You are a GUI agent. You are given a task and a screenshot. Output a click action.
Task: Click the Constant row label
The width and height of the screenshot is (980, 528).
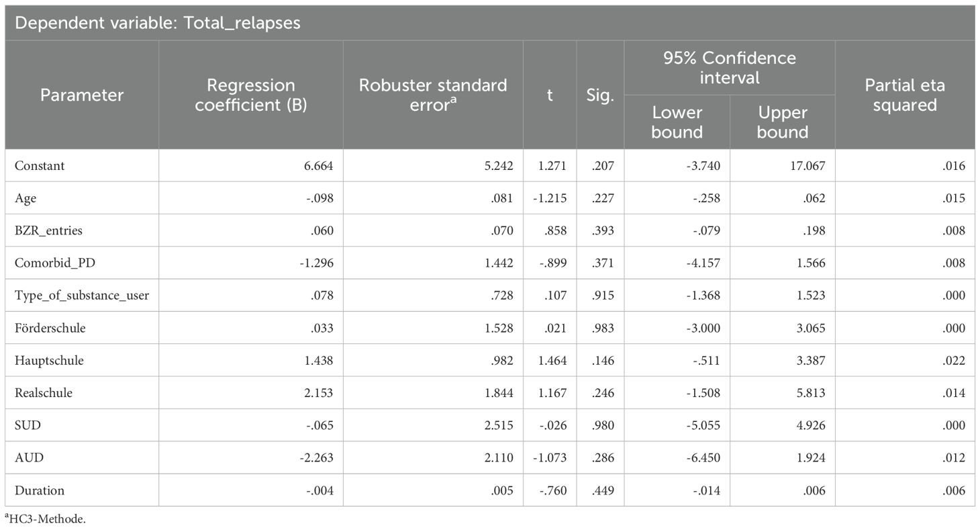[40, 166]
